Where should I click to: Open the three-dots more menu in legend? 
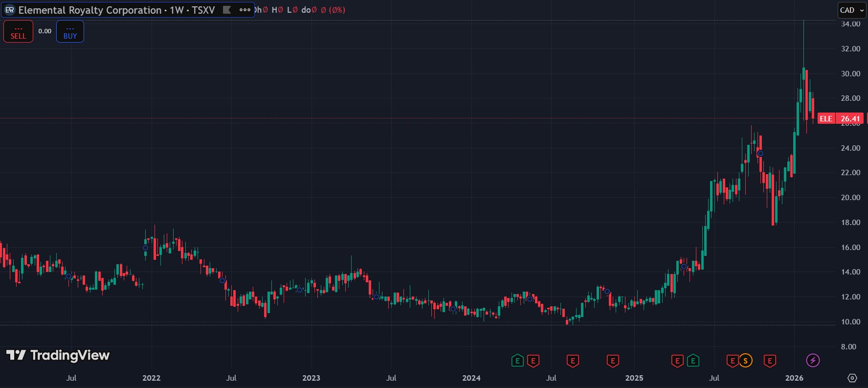245,10
